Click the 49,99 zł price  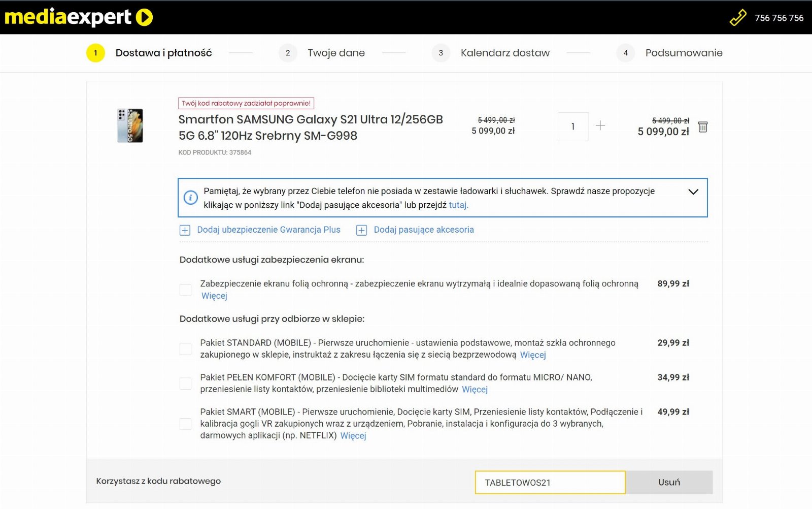click(673, 412)
